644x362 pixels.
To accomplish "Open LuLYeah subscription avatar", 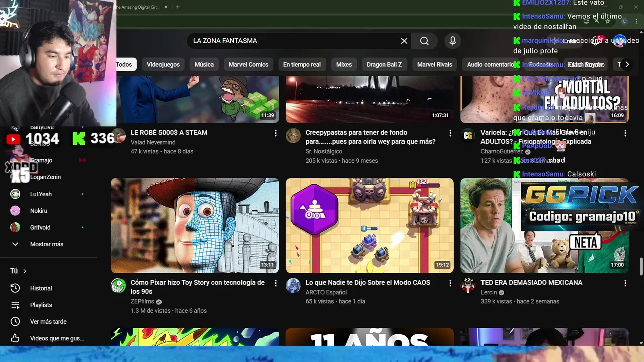I will (15, 194).
